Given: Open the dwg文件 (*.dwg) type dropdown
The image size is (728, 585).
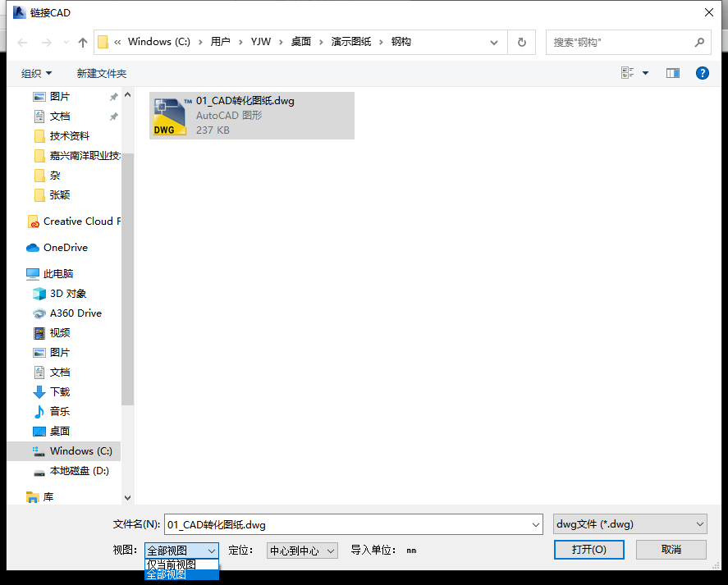Looking at the screenshot, I should click(x=630, y=524).
